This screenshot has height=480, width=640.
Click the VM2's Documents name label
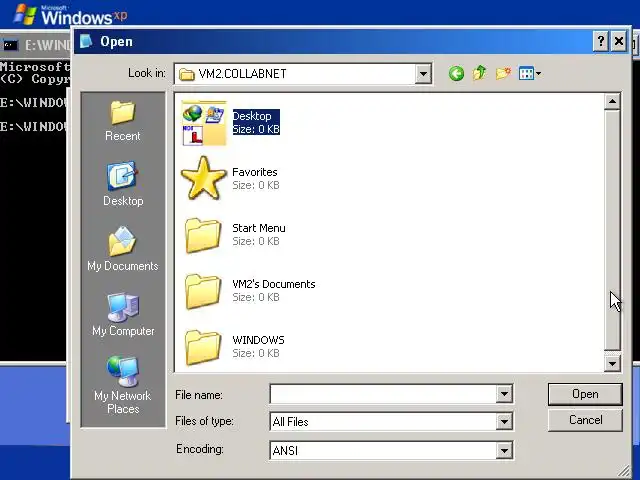pyautogui.click(x=273, y=284)
